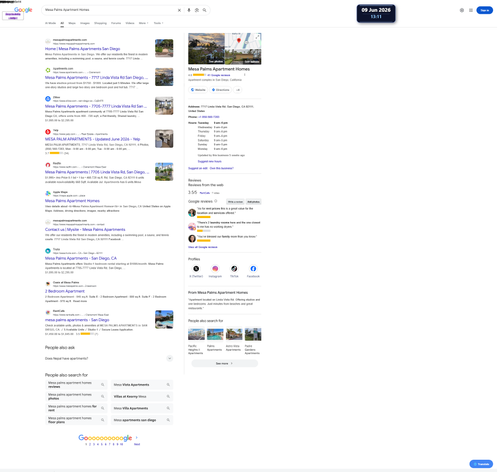Click the 'Suggest new hours' link
Screen dimensions: 500x472
click(211, 162)
